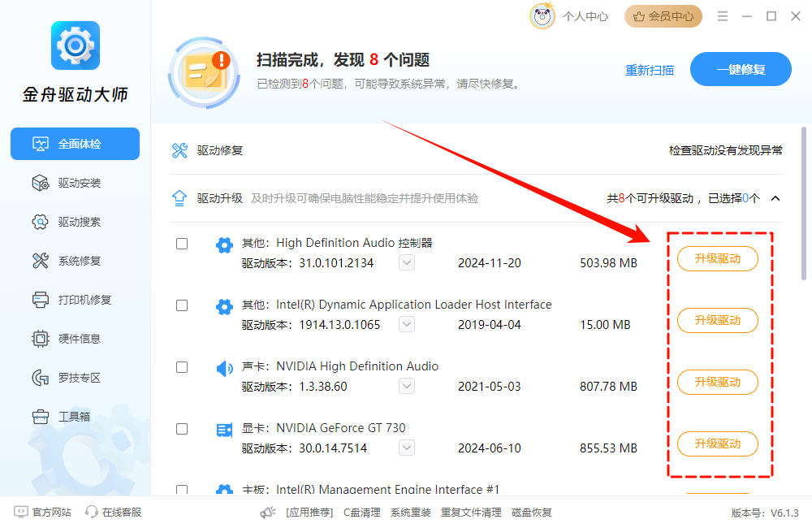This screenshot has width=812, height=528.
Task: Click the gear icon for Intel Dynamic Application Loader
Action: tap(224, 307)
